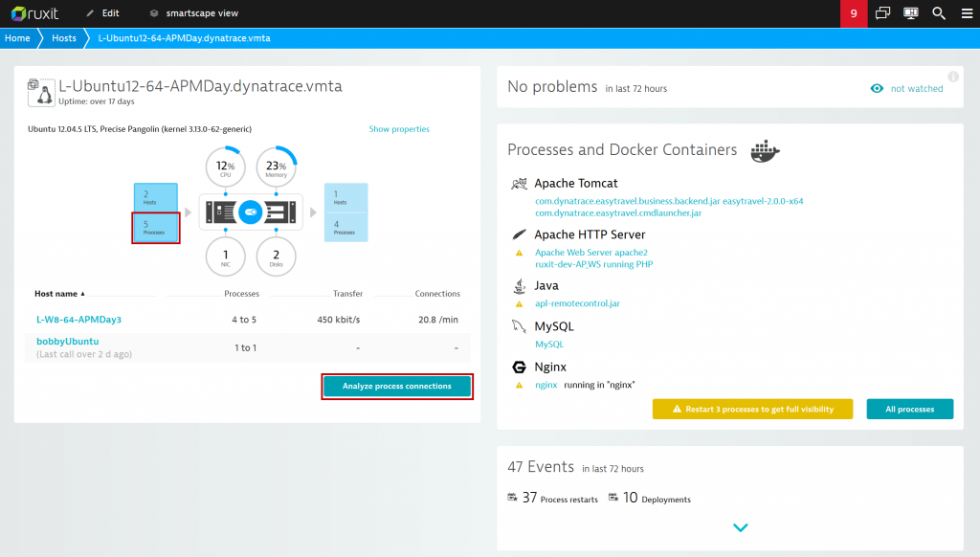Sort by Transfer column header
Viewport: 980px width, 557px height.
coord(347,293)
